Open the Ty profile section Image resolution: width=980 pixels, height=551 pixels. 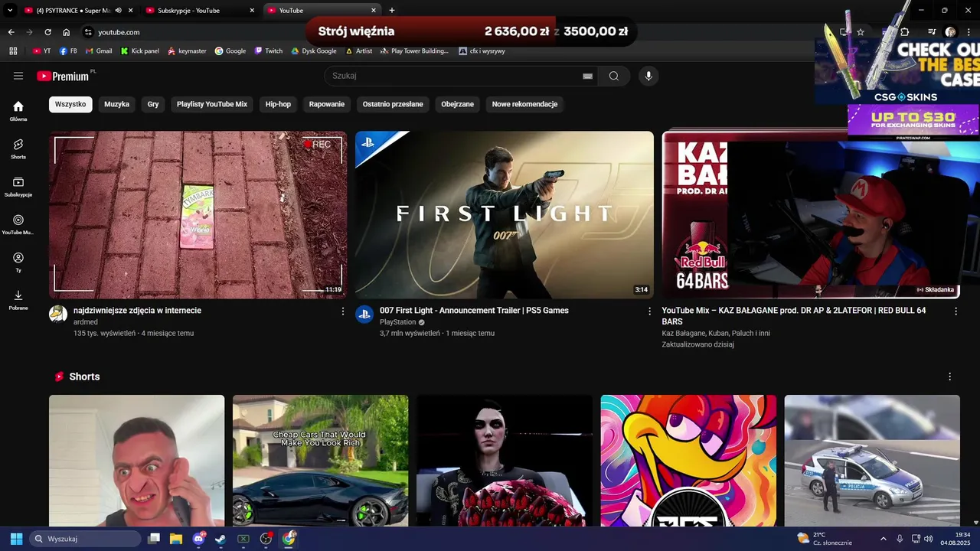[18, 262]
